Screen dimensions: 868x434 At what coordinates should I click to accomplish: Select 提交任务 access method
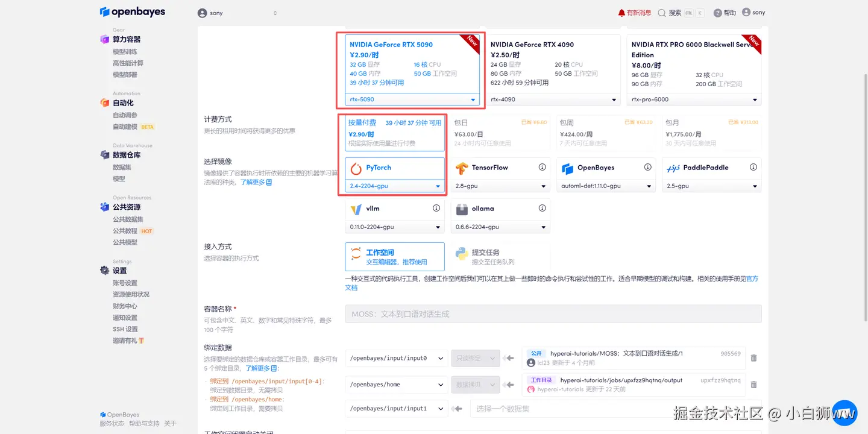coord(500,257)
